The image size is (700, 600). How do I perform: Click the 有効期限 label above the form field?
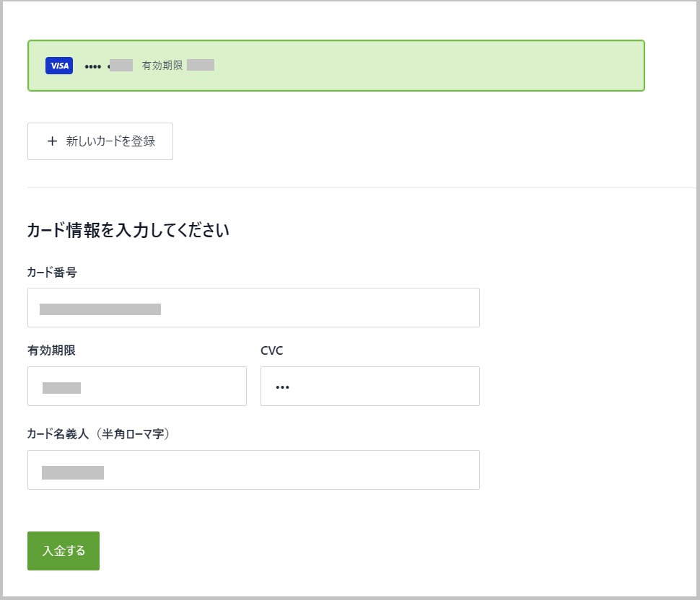pos(51,350)
